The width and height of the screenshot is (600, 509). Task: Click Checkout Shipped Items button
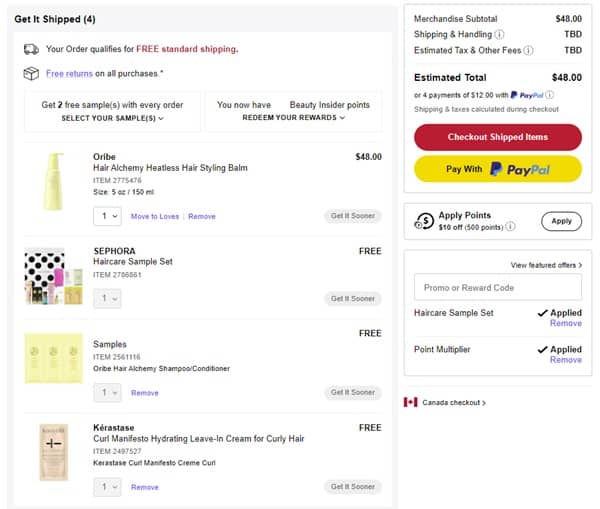(x=497, y=137)
